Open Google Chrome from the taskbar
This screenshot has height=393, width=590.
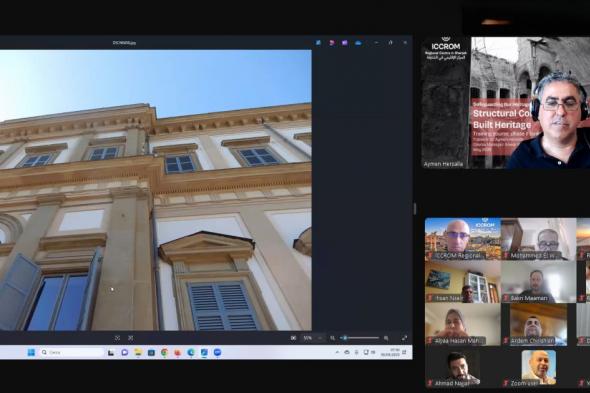pos(164,352)
